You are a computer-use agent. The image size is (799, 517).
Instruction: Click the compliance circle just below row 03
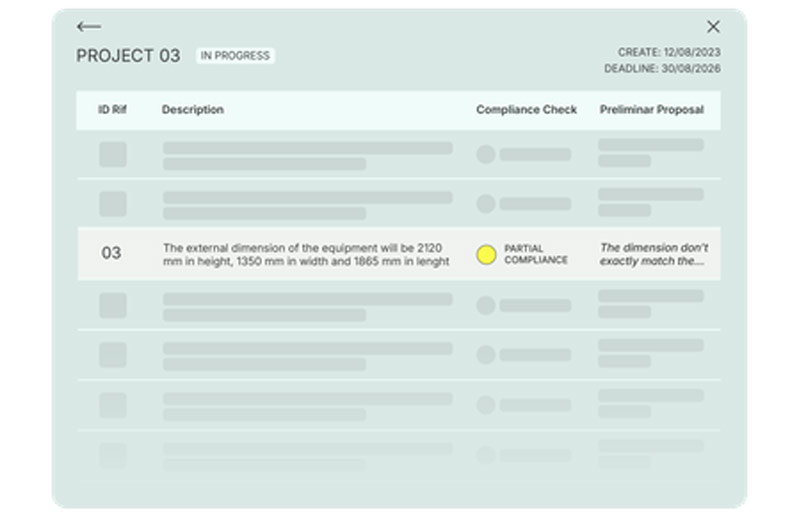(486, 305)
